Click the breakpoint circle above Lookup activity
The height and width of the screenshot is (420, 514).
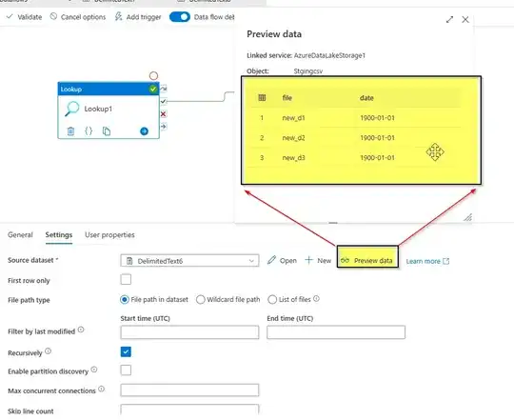pos(153,76)
